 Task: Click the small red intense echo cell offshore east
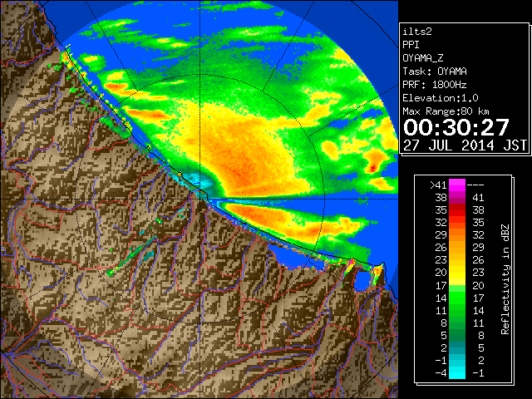pos(373,167)
